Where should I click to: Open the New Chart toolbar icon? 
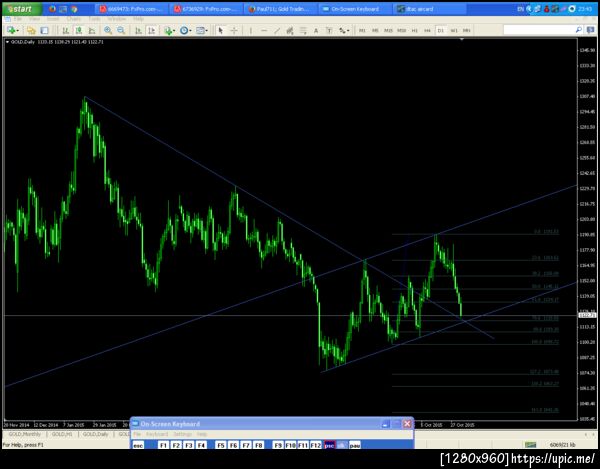pos(13,30)
